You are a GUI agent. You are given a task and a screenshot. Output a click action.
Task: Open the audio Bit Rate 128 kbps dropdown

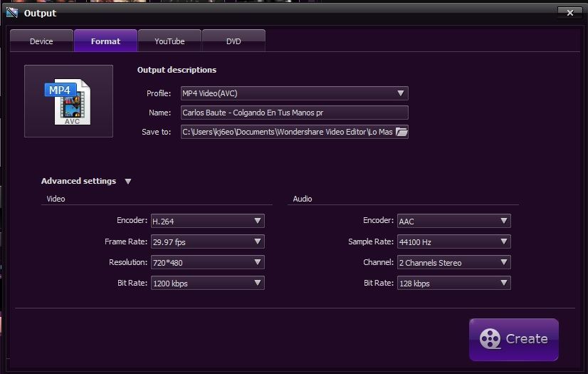tap(453, 283)
